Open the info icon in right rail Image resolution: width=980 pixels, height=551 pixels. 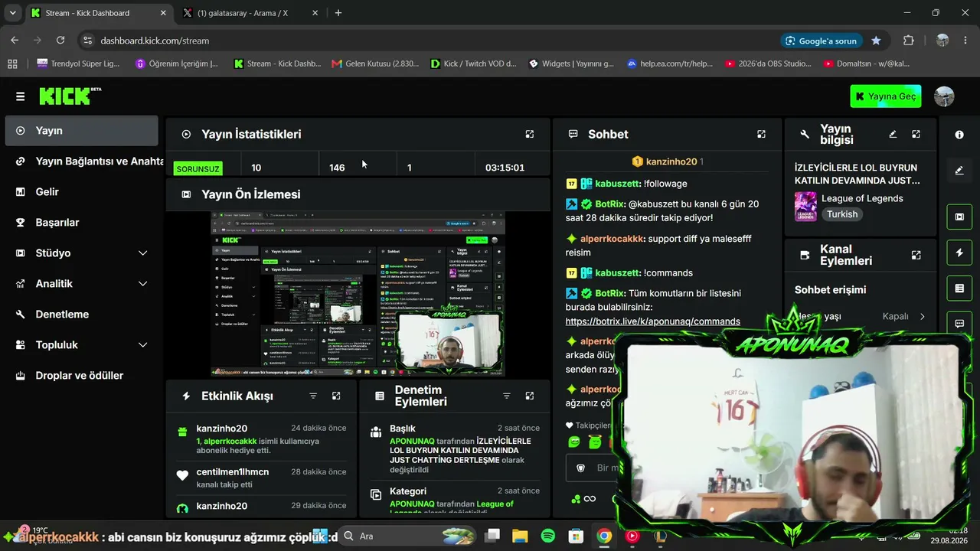(959, 135)
